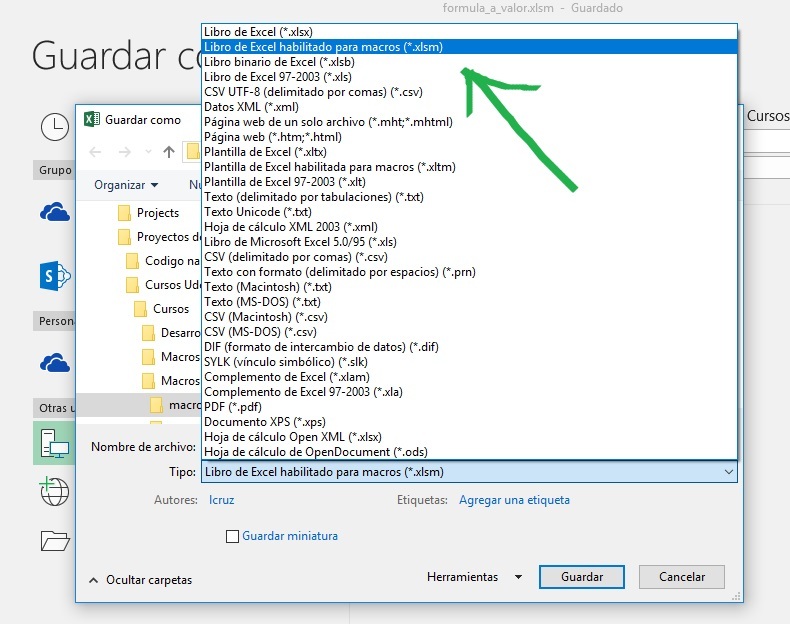The width and height of the screenshot is (790, 624).
Task: Select Plantilla de Excel 97-2003 (*.xlt)
Action: [469, 182]
